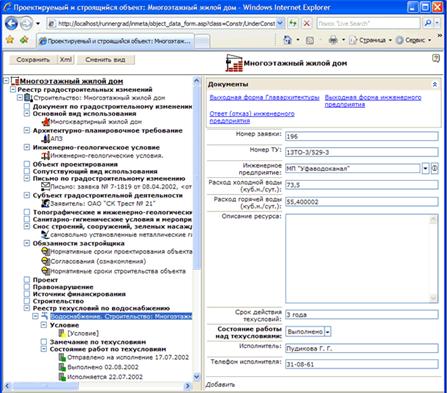Click icon for Отправлено на исполнение 17.07.2002
Screen dimensions: 447x393
tap(62, 357)
